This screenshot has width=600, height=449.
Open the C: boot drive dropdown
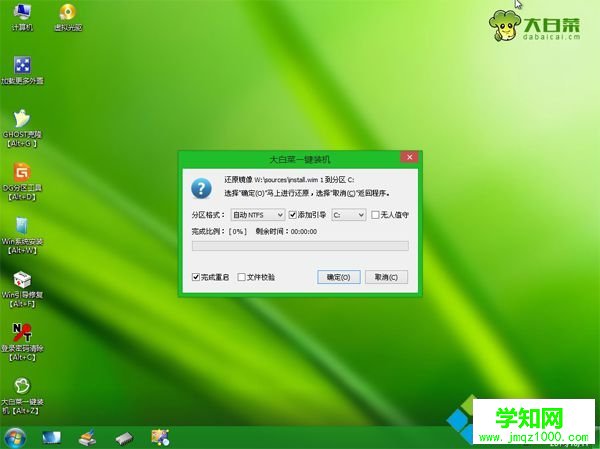[x=348, y=215]
